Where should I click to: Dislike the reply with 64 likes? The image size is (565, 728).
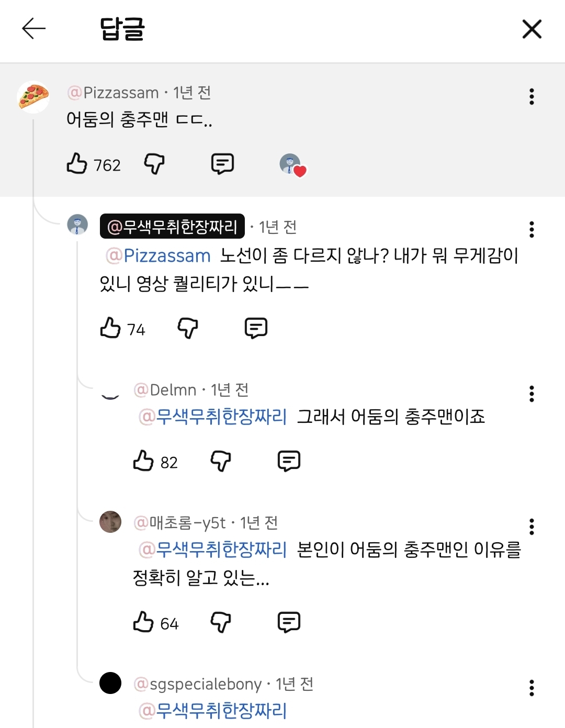[x=220, y=622]
